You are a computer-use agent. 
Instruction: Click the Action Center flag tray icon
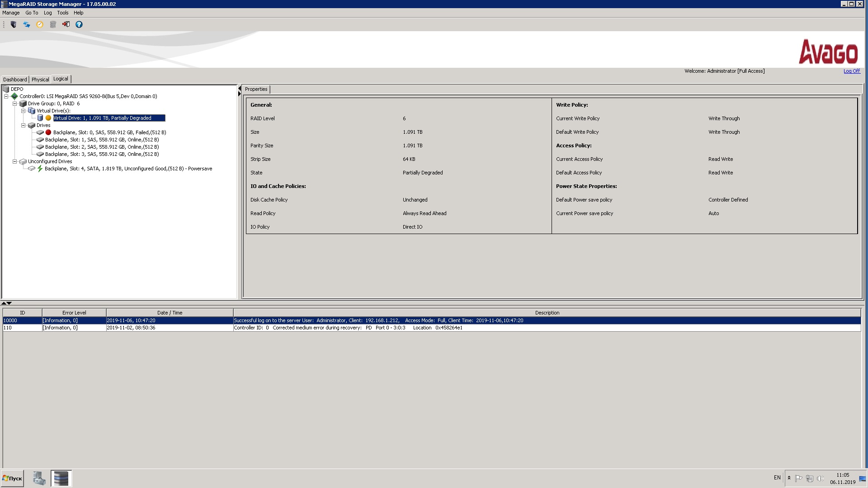798,478
